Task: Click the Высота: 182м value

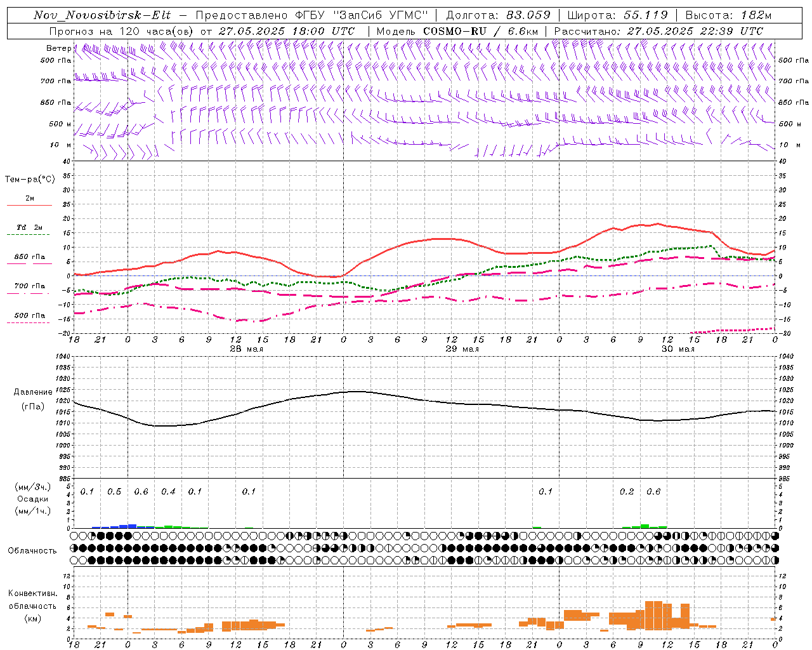Action: coord(728,15)
